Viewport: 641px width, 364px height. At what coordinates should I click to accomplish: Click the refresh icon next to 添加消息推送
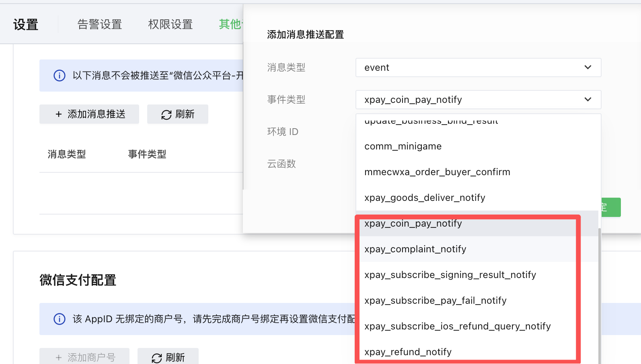click(x=166, y=115)
